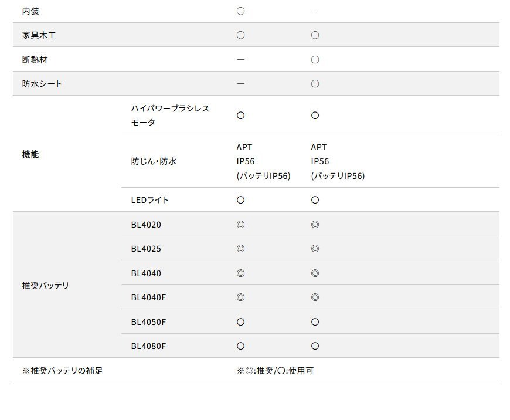Open the BL4020 battery entry

(145, 224)
